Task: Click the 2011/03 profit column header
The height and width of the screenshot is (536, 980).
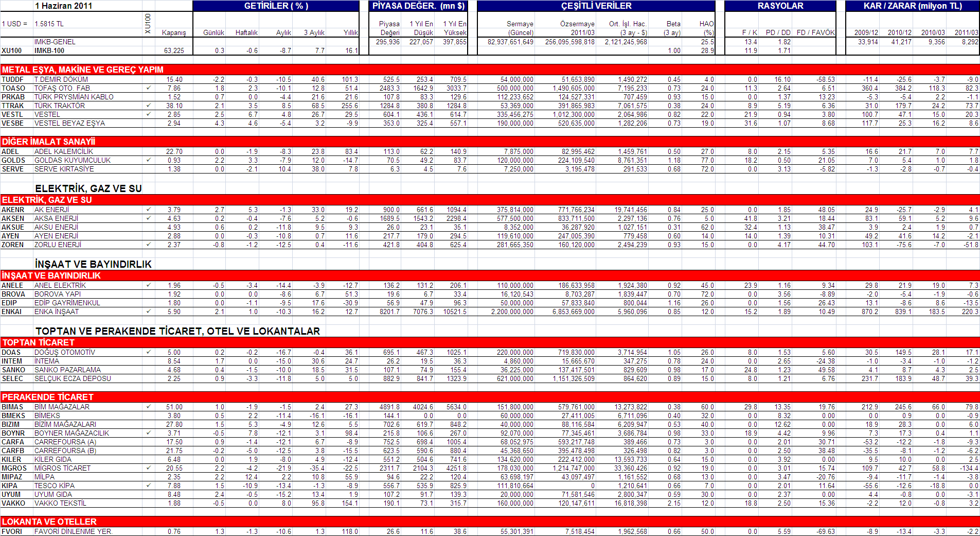Action: click(x=967, y=32)
